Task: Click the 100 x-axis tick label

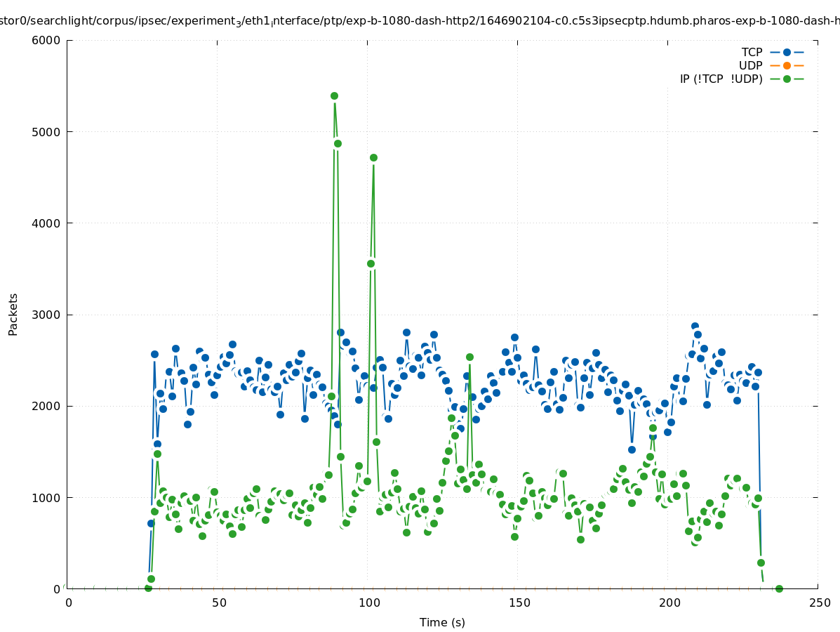Action: tap(369, 603)
